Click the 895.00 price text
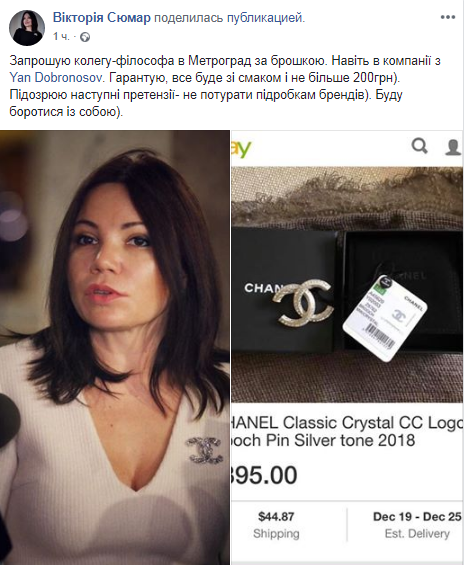Viewport: 464px width, 565px height. tap(264, 475)
